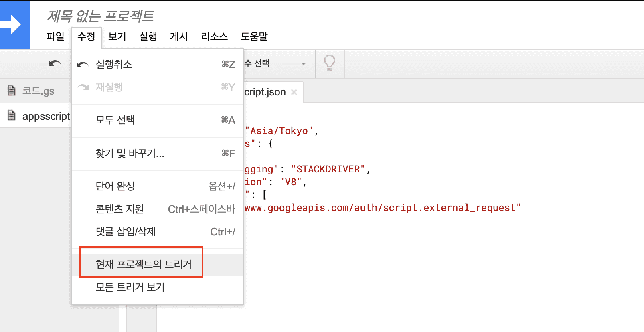Click the project title 제목 없는 프로젝트
The width and height of the screenshot is (644, 332).
pyautogui.click(x=100, y=16)
